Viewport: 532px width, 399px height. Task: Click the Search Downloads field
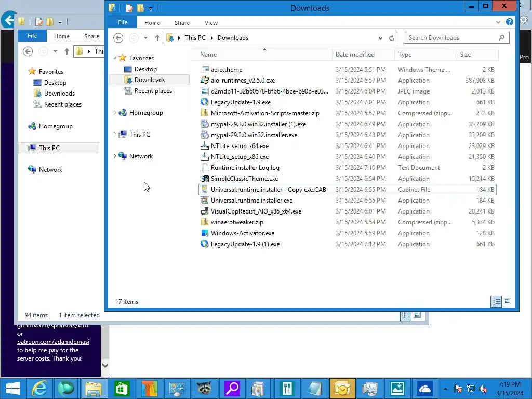pos(456,38)
